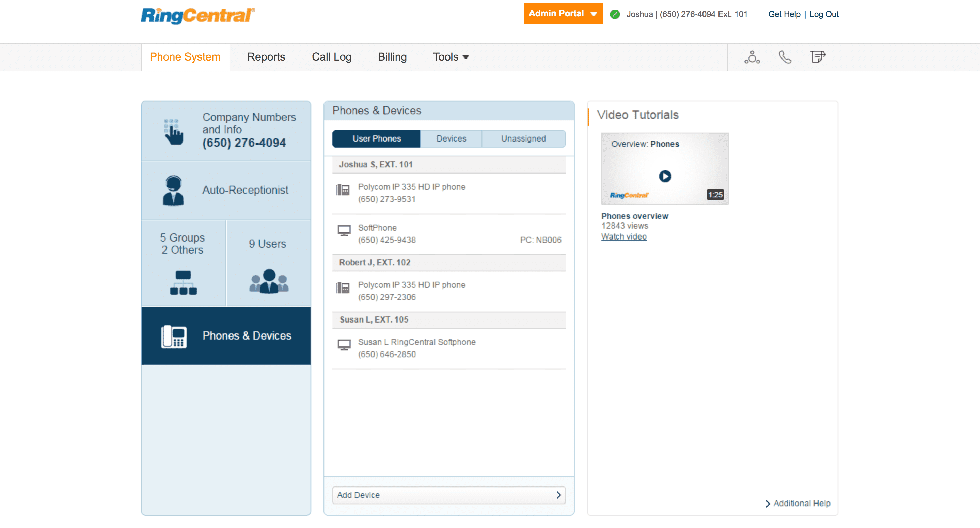Go to the Call Log tab

[331, 57]
